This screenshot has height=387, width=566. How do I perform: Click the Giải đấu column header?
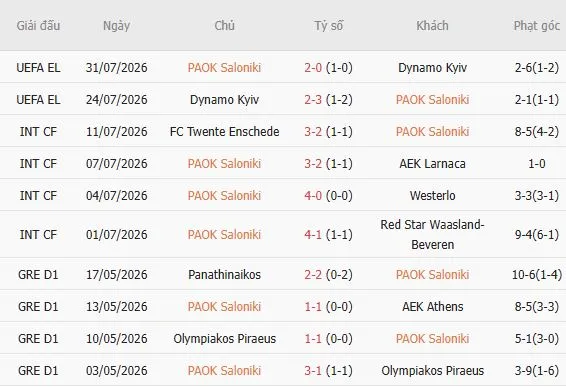pos(38,26)
